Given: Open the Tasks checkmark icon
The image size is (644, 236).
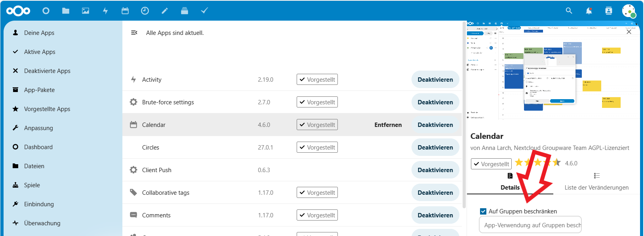Looking at the screenshot, I should 204,11.
